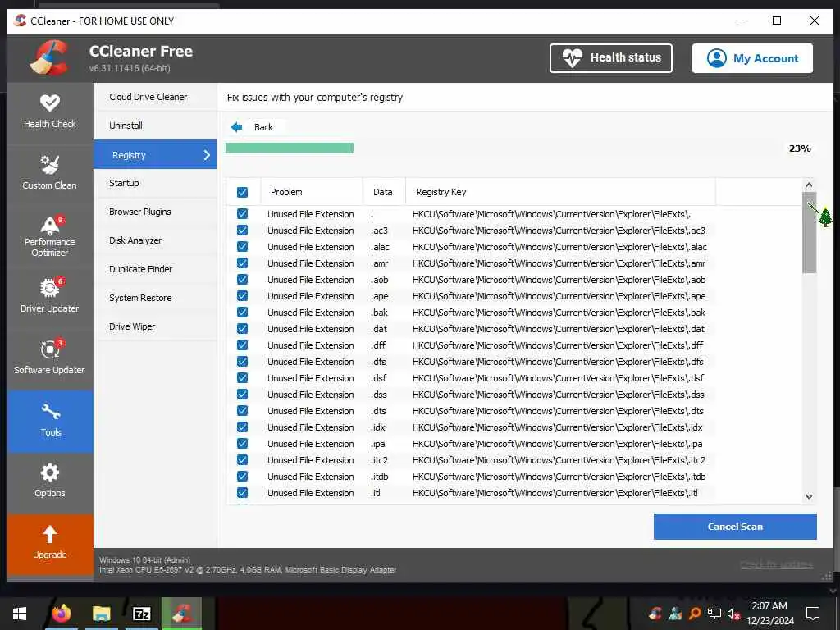The width and height of the screenshot is (840, 630).
Task: Open the Driver Updater section
Action: 50,297
